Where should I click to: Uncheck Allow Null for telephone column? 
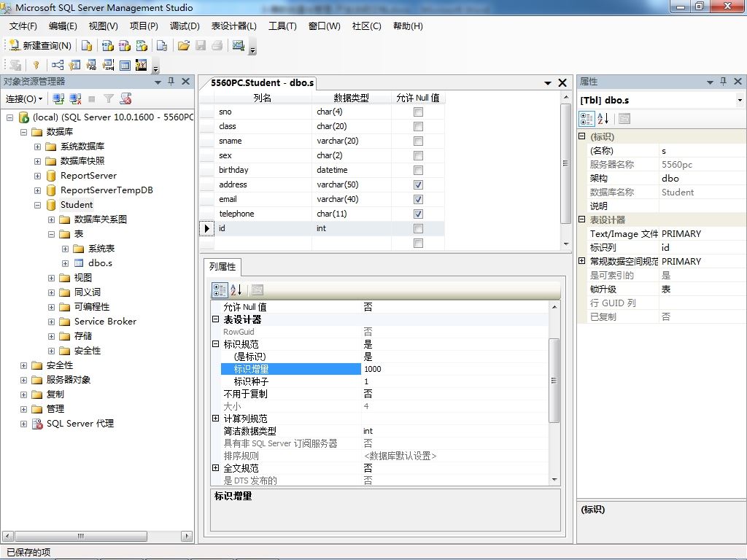418,214
